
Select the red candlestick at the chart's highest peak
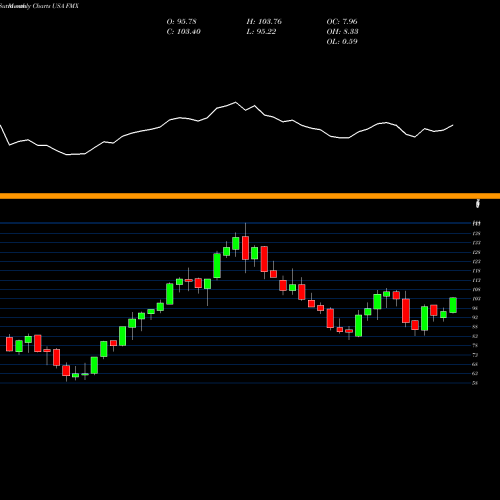point(245,248)
